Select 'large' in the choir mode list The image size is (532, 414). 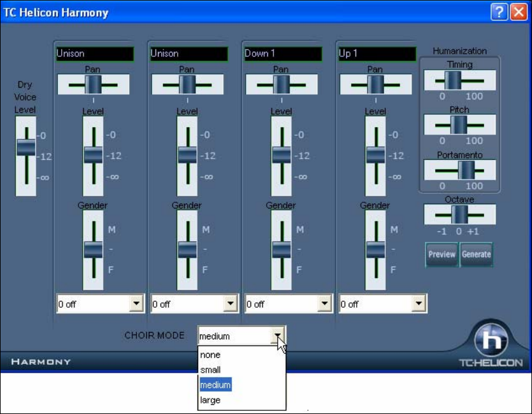(x=210, y=400)
